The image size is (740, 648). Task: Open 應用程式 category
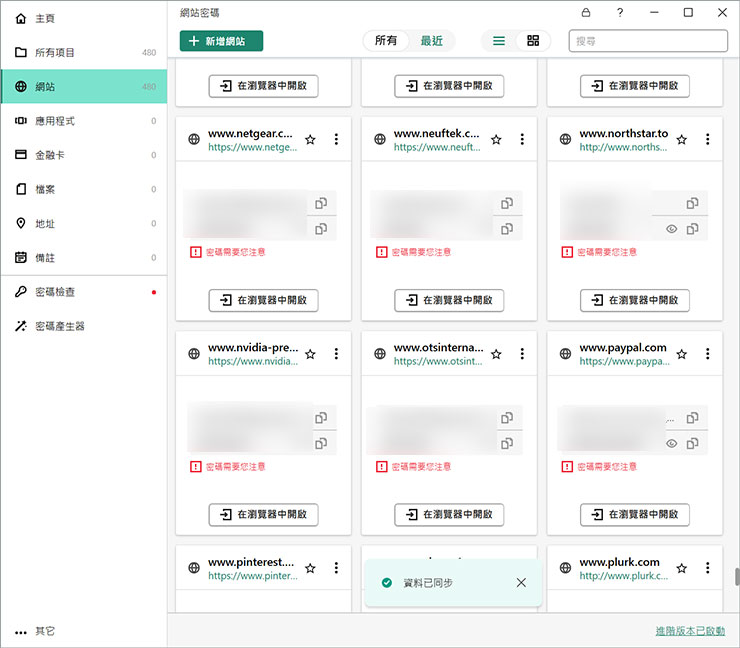[x=84, y=121]
